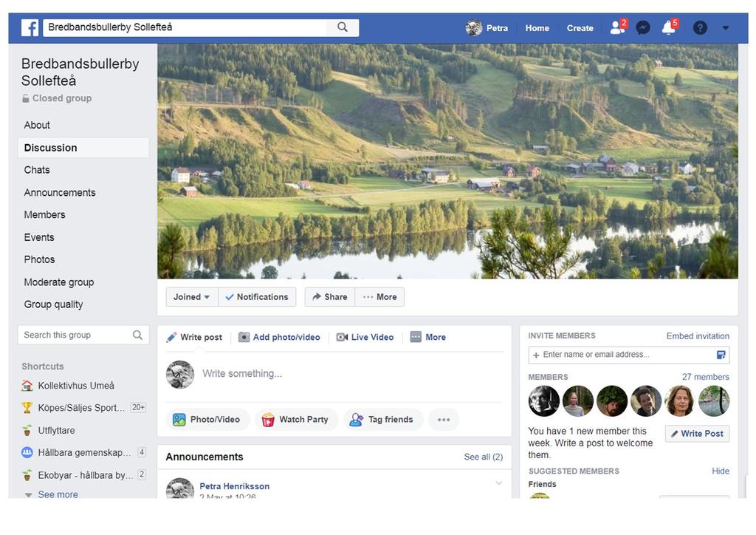This screenshot has width=756, height=535.
Task: Click the search magnifier button in top bar
Action: (x=343, y=27)
